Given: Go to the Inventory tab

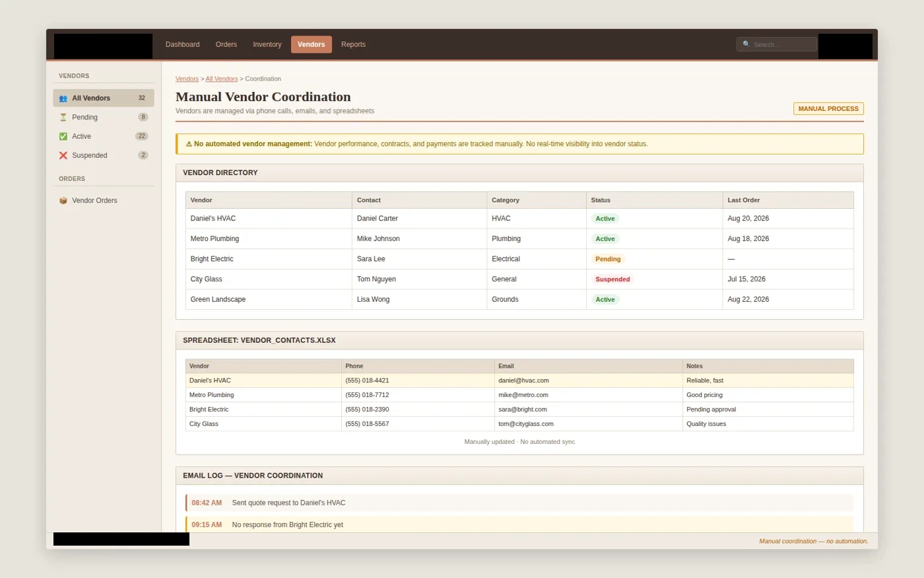Looking at the screenshot, I should coord(267,44).
